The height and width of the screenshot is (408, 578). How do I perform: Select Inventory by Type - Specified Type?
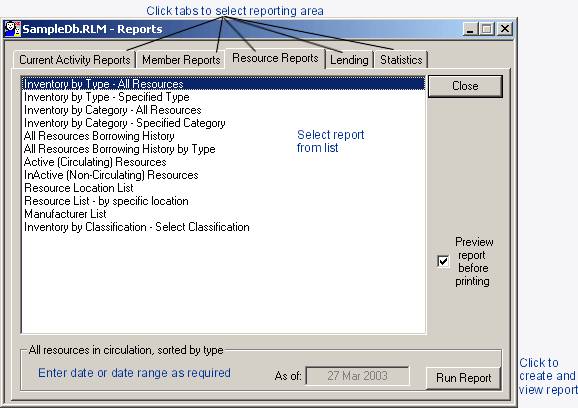pos(223,97)
